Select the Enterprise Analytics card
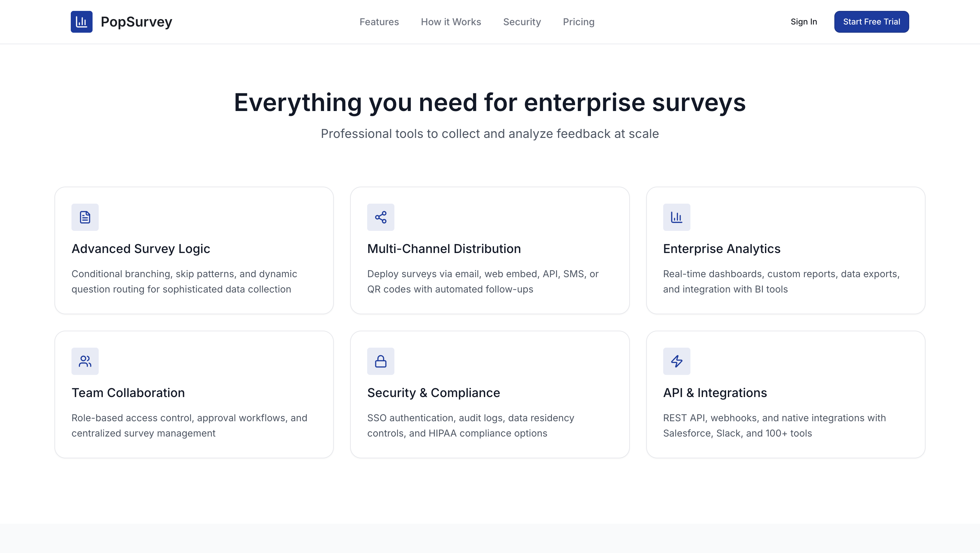 [786, 250]
